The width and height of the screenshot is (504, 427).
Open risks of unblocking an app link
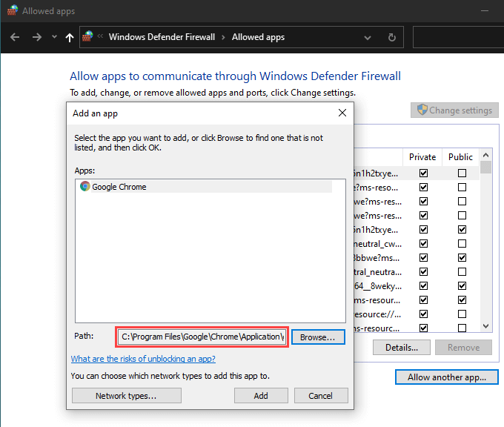(143, 359)
